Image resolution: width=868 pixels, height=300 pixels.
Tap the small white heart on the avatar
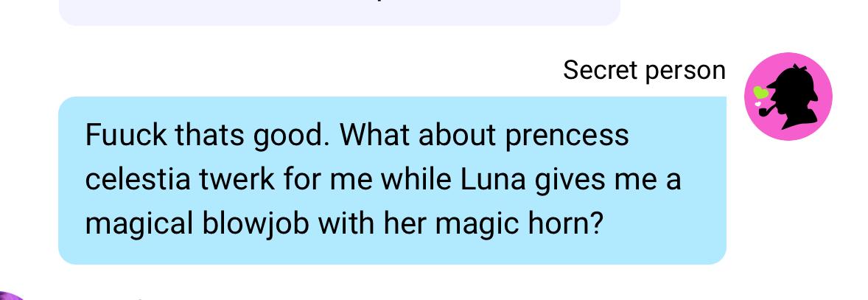tap(757, 103)
